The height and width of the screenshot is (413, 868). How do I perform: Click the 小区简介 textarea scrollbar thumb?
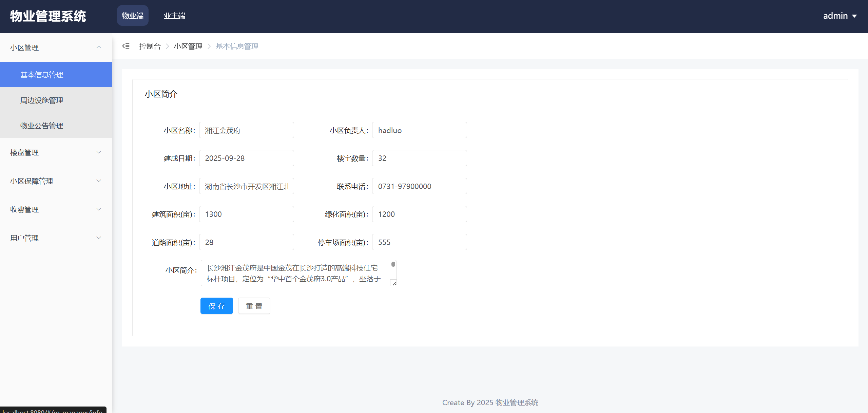coord(393,264)
